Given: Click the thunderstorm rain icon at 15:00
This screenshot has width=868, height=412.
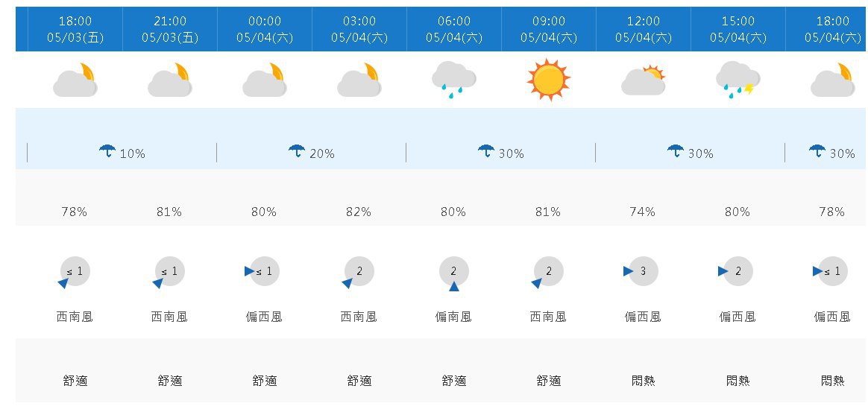Looking at the screenshot, I should 738,80.
